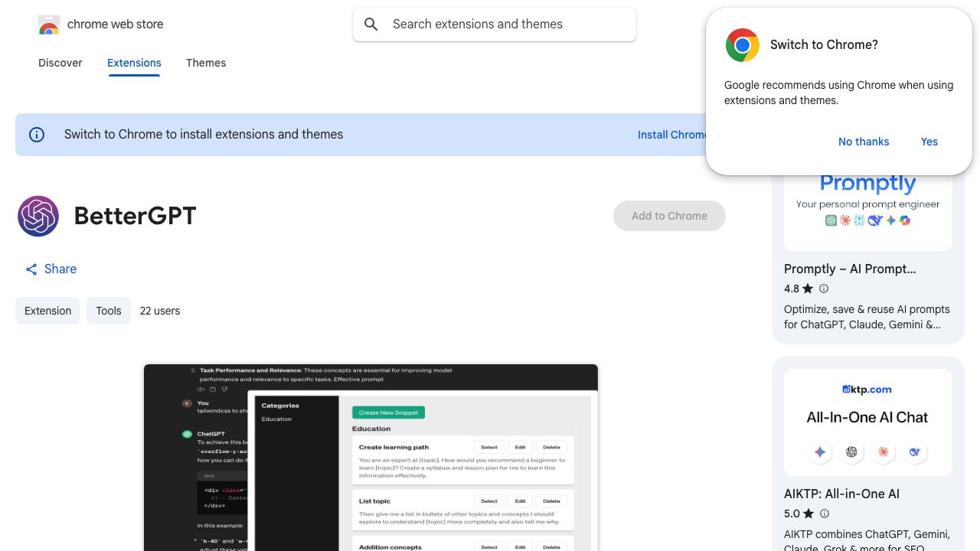This screenshot has width=980, height=551.
Task: Focus the Search extensions and themes field
Action: coord(495,24)
